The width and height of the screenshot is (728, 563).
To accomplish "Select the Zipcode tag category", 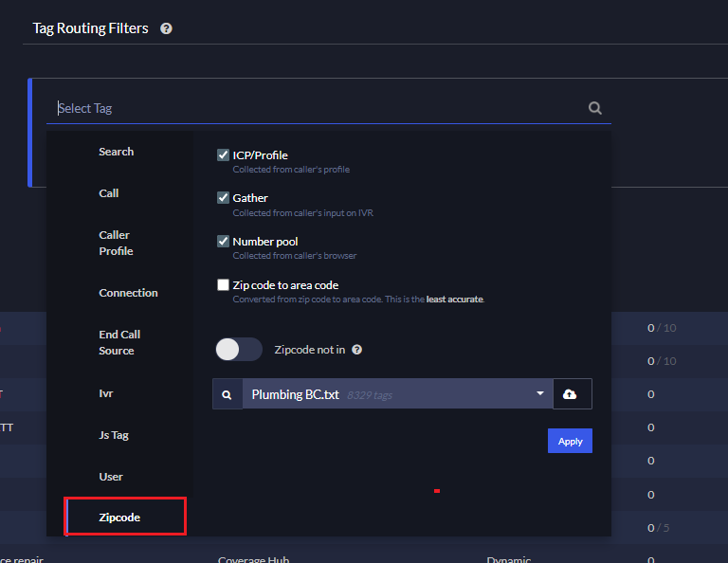I will 119,518.
